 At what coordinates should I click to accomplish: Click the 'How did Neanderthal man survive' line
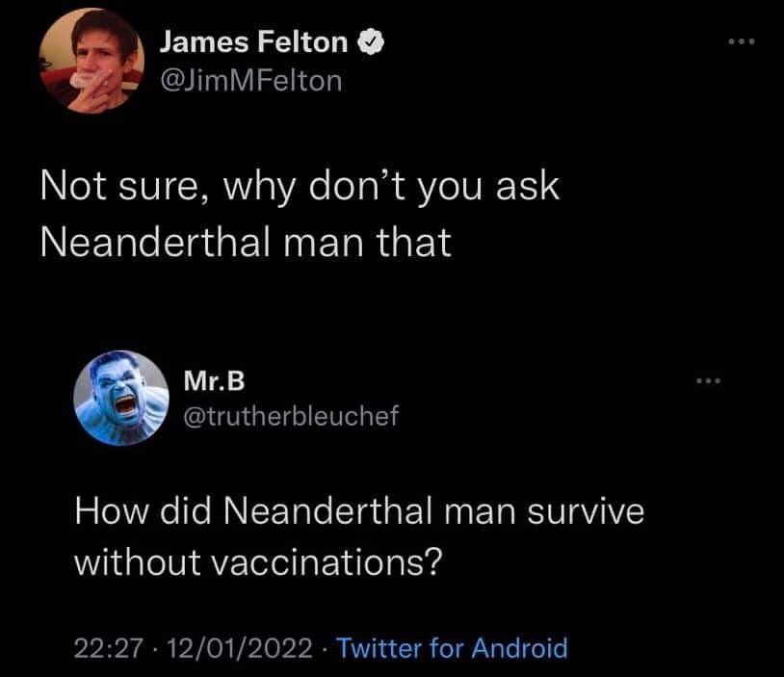(x=359, y=510)
